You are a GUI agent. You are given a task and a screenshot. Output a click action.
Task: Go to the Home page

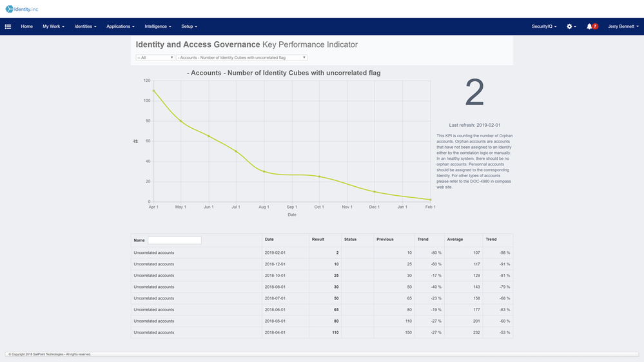(x=26, y=26)
